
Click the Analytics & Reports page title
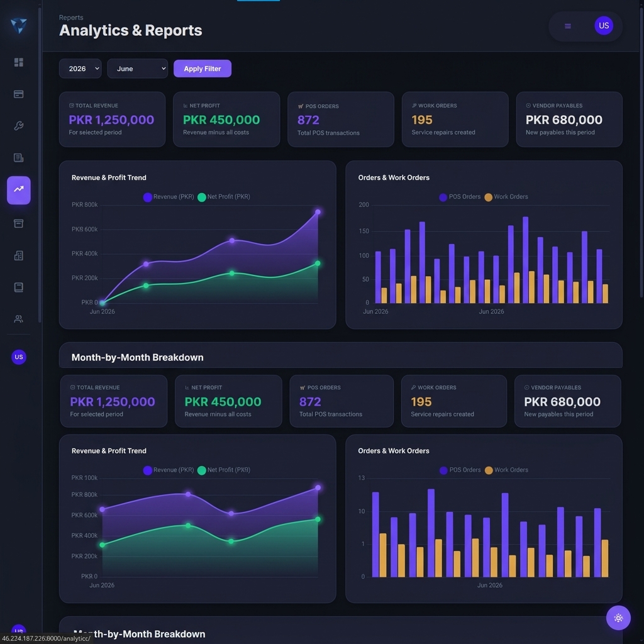(x=131, y=30)
